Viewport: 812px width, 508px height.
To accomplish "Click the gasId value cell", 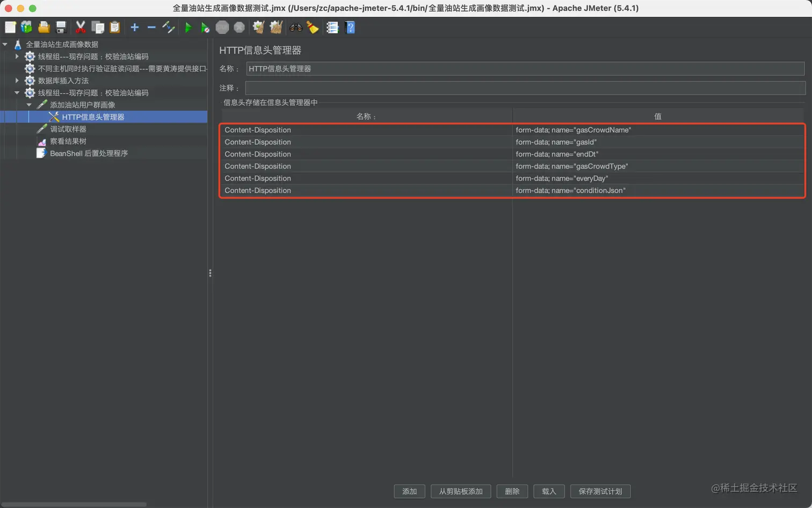I will click(x=658, y=142).
